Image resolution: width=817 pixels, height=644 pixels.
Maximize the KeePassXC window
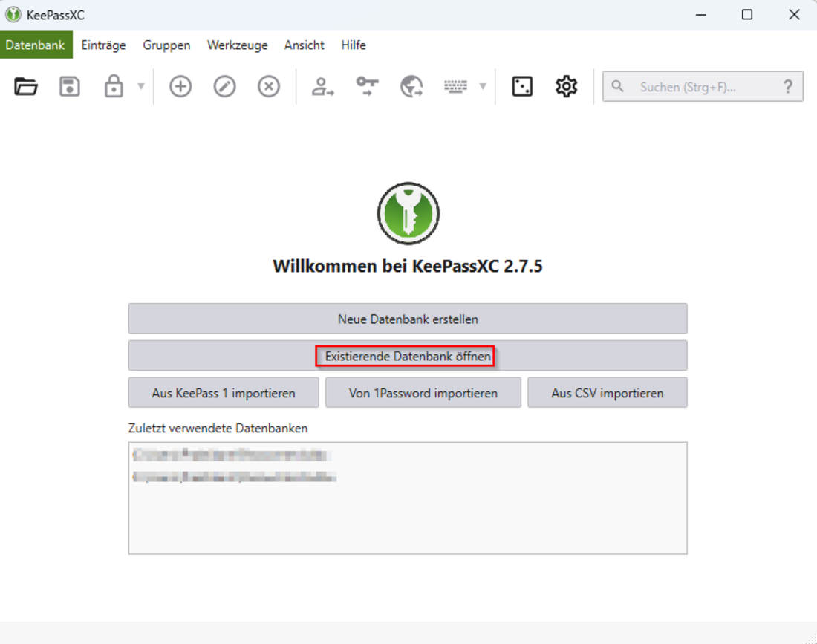point(747,15)
